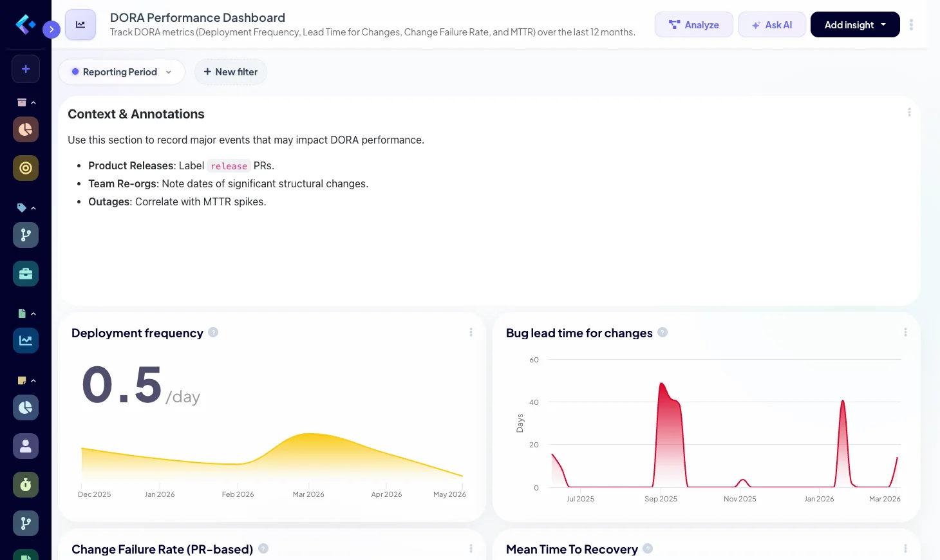
Task: Open the green stopwatch sidebar item
Action: pos(26,485)
